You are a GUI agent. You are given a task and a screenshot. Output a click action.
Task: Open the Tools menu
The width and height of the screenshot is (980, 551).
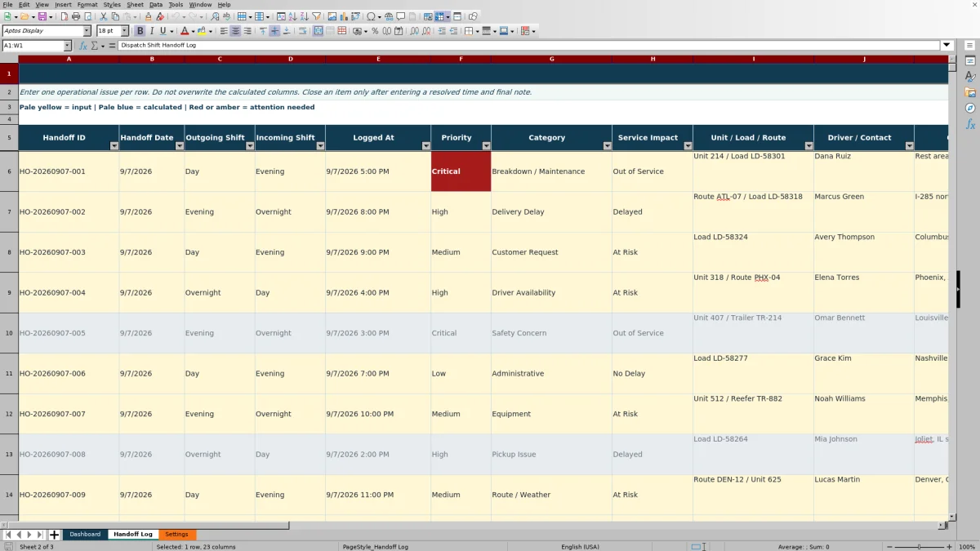(x=176, y=4)
